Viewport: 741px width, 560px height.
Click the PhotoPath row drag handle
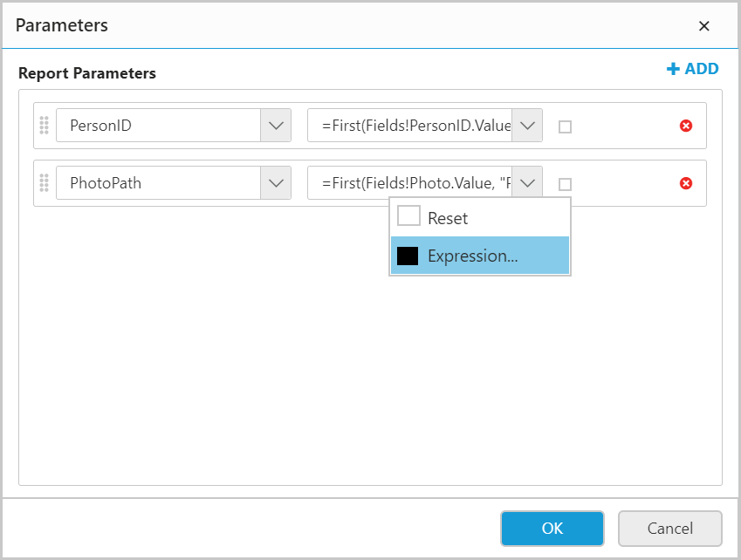click(45, 183)
